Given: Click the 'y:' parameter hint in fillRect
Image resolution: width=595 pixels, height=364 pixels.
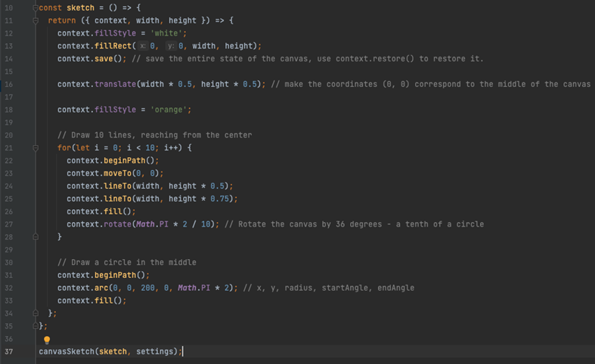Looking at the screenshot, I should pos(171,46).
